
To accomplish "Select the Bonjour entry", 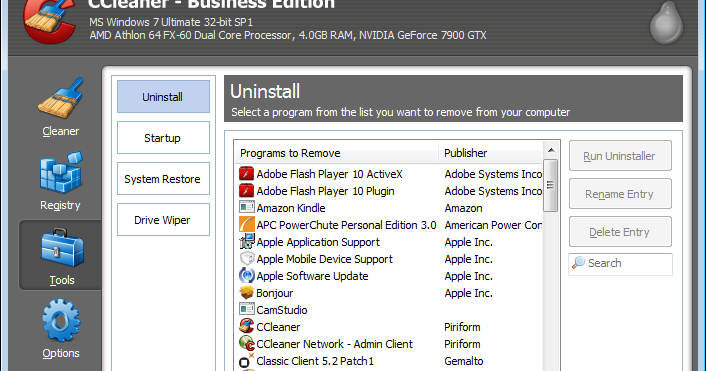I will point(275,293).
